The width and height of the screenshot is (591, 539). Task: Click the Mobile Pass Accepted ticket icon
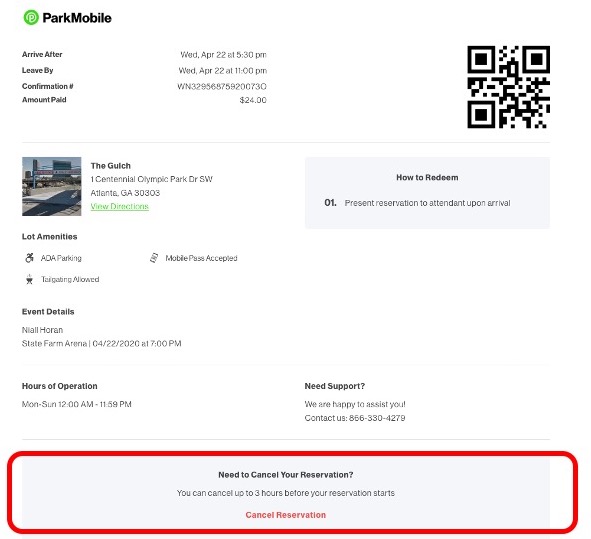[x=154, y=258]
